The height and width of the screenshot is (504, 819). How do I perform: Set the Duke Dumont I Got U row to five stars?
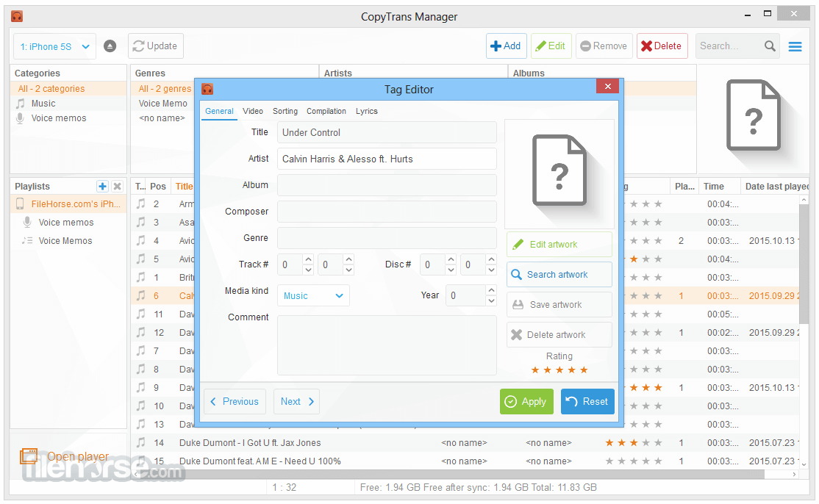658,443
